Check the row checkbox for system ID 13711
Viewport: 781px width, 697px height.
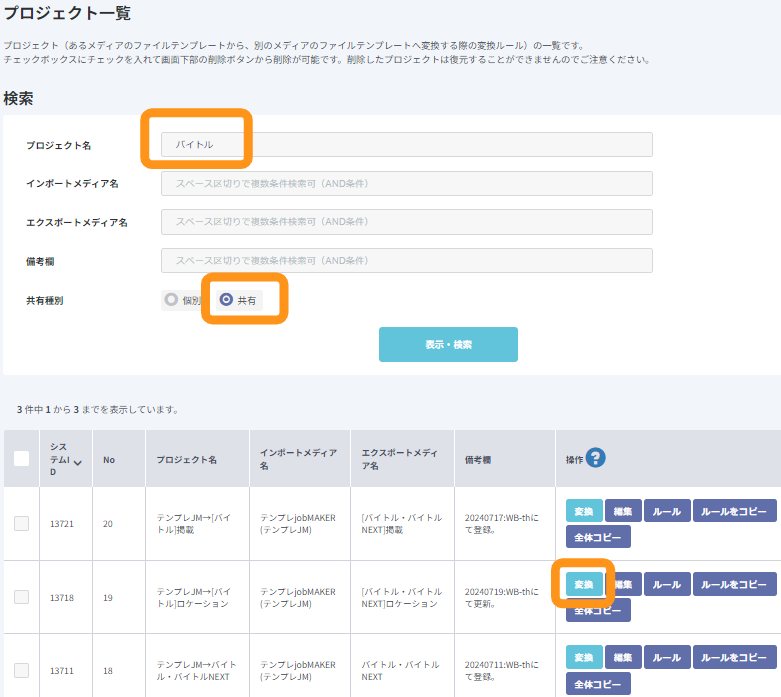21,670
